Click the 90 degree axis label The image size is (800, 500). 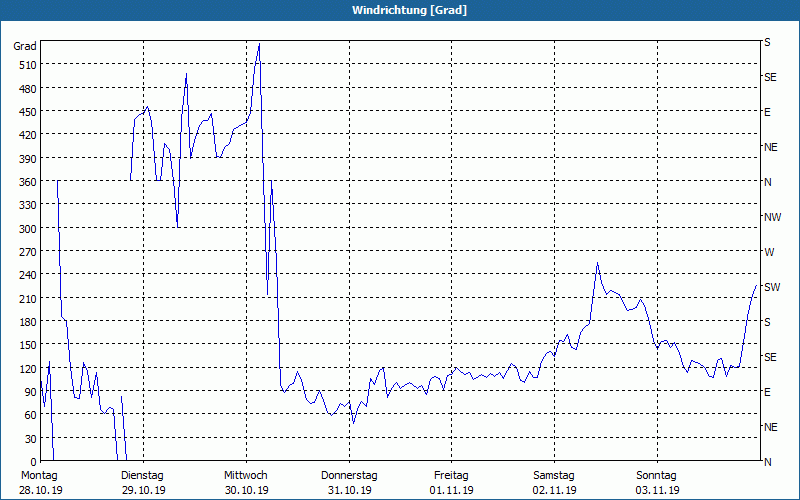(31, 392)
